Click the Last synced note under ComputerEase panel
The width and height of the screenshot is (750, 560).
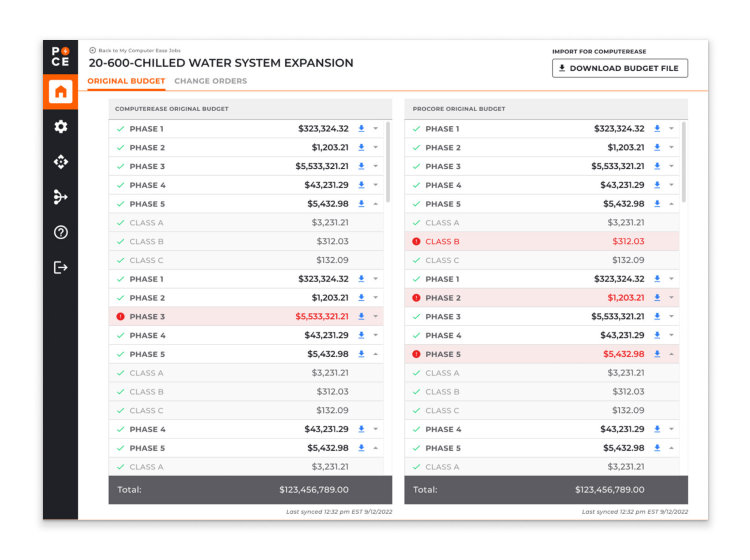pos(339,512)
